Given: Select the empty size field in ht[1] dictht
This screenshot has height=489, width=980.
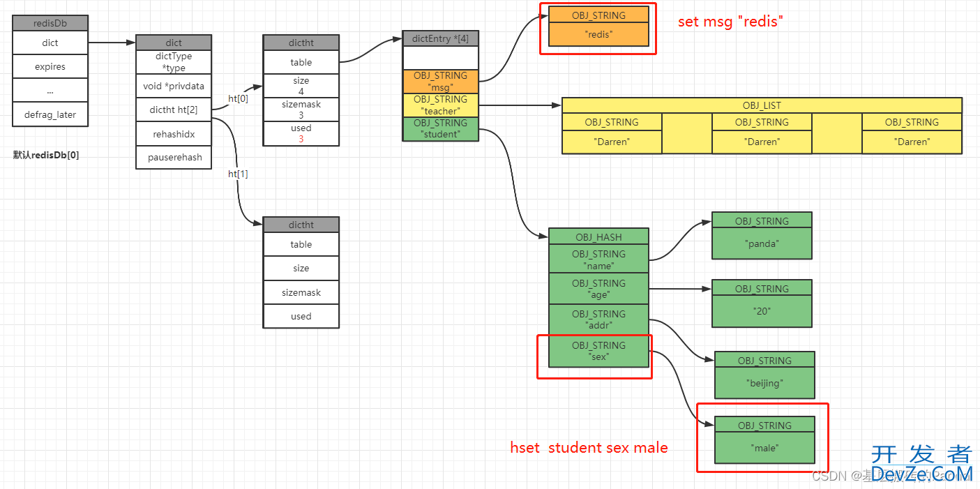Looking at the screenshot, I should 301,268.
